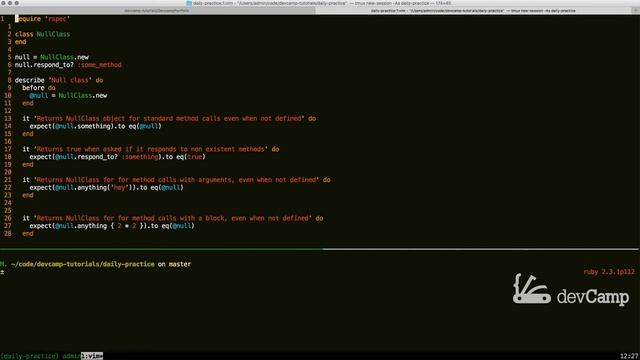Click the describe 'Null class' do line
The width and height of the screenshot is (640, 360).
coord(59,80)
